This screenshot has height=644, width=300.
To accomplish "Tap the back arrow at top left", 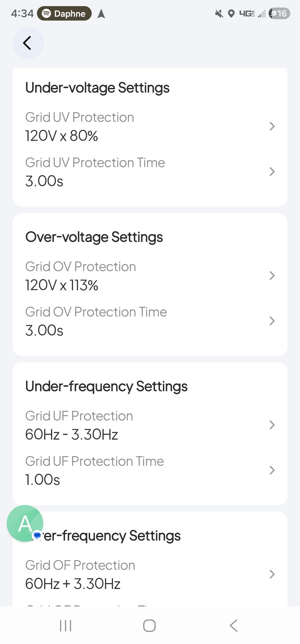I will pyautogui.click(x=27, y=43).
